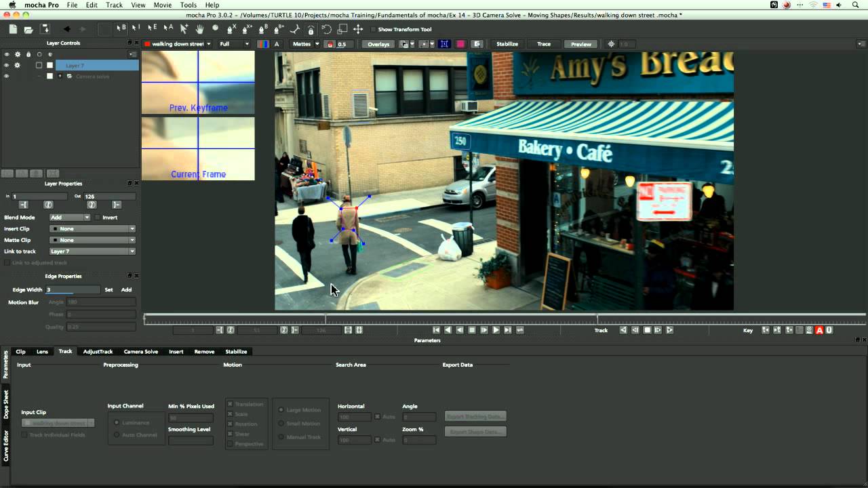The width and height of the screenshot is (868, 488).
Task: Toggle visibility eye for Camera solve group
Action: [x=6, y=76]
